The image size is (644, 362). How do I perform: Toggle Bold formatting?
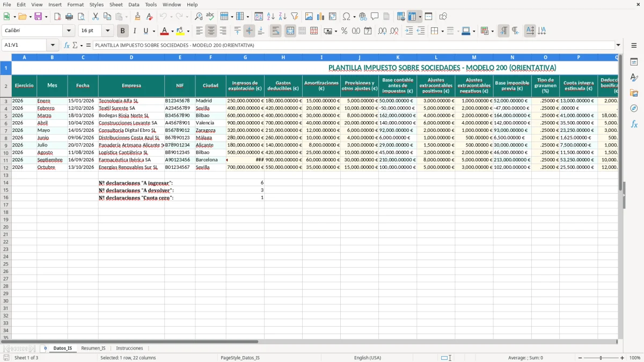point(123,31)
